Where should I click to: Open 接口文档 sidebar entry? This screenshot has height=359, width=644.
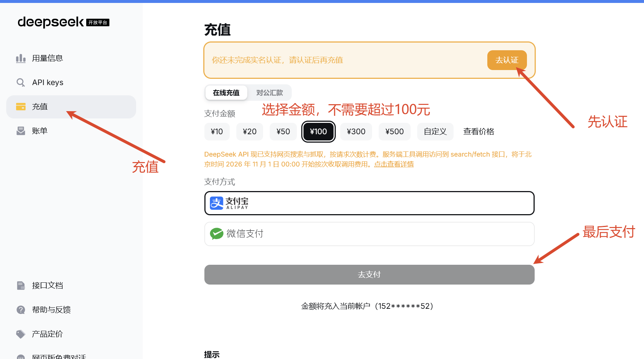(71, 286)
